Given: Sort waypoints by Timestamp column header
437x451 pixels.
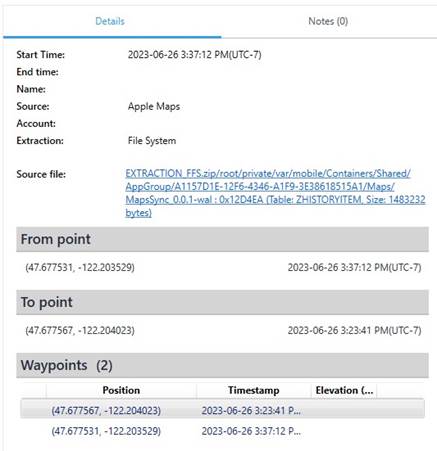Looking at the screenshot, I should pyautogui.click(x=254, y=390).
